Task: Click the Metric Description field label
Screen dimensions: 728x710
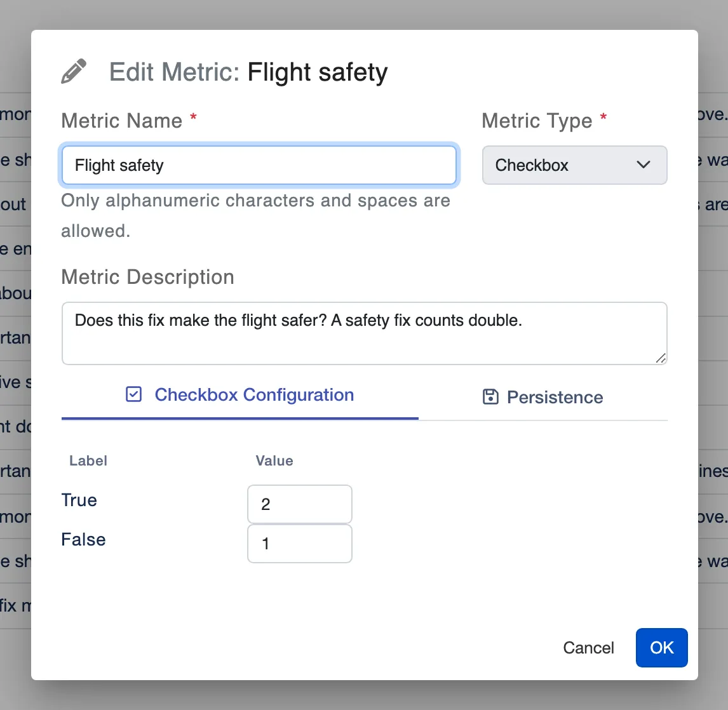Action: tap(147, 277)
